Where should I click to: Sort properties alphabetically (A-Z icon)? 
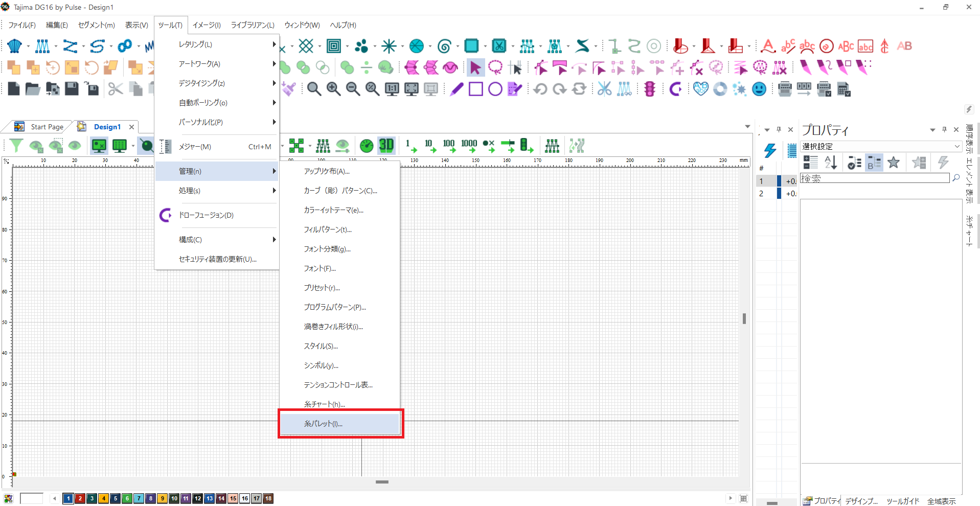830,163
